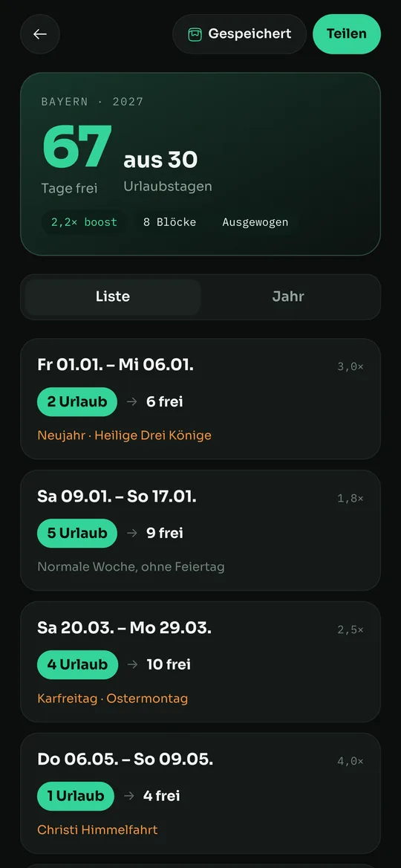The image size is (401, 868).
Task: Switch to the Jahr tab
Action: (288, 297)
